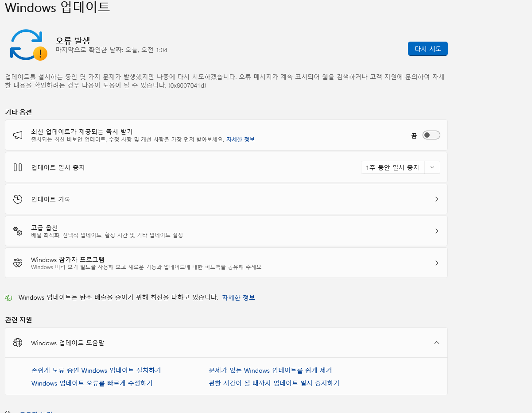Click the 오류 발생 status heading
532x413 pixels.
click(73, 41)
